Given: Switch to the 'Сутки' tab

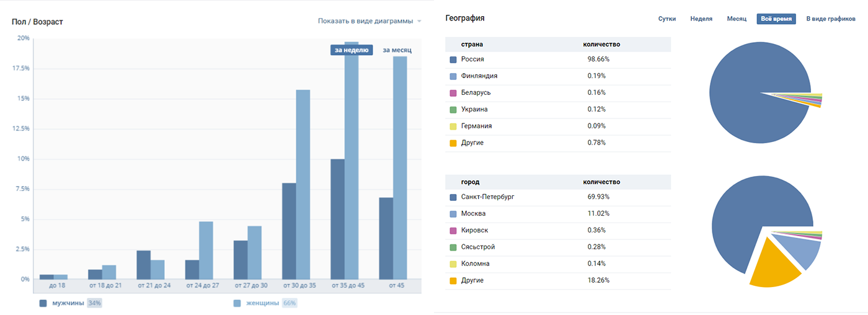Looking at the screenshot, I should (x=667, y=19).
